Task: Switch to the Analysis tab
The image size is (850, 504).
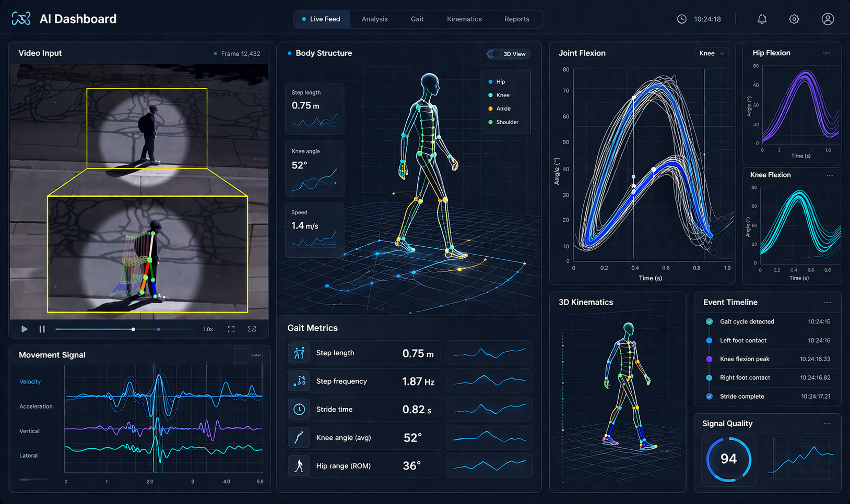Action: pos(374,19)
